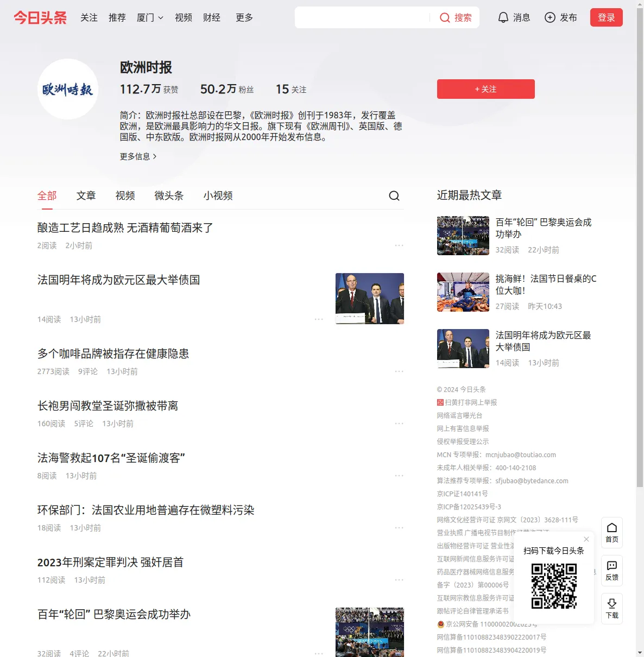Open more options for 多个咖啡品牌 article
This screenshot has width=644, height=657.
(x=399, y=371)
